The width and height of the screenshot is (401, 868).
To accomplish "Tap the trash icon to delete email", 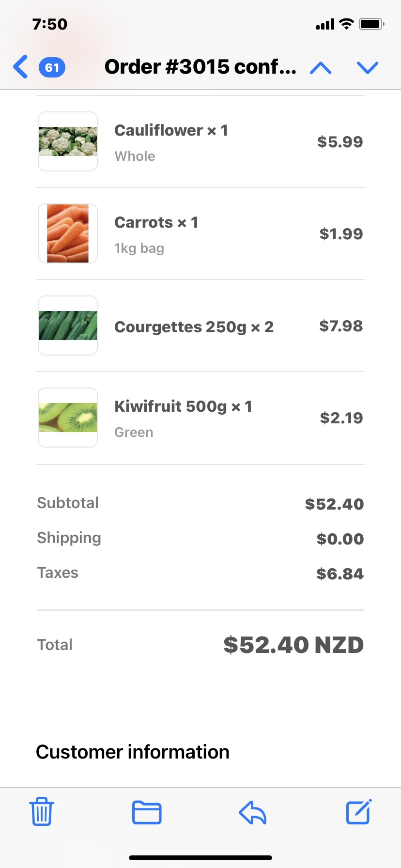I will pyautogui.click(x=42, y=812).
